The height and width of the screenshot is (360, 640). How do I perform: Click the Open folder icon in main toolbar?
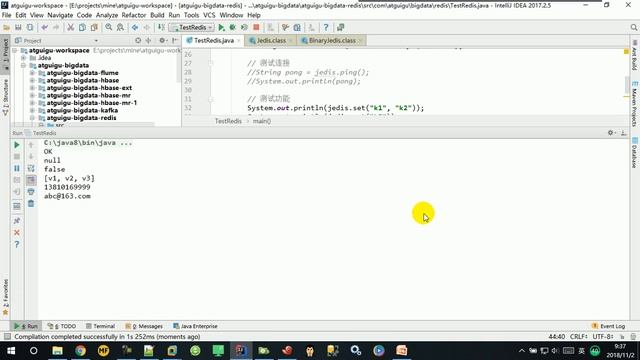[x=7, y=27]
